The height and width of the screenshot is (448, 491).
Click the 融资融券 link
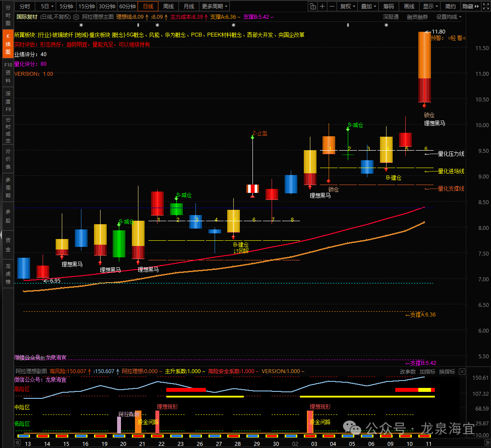click(417, 17)
